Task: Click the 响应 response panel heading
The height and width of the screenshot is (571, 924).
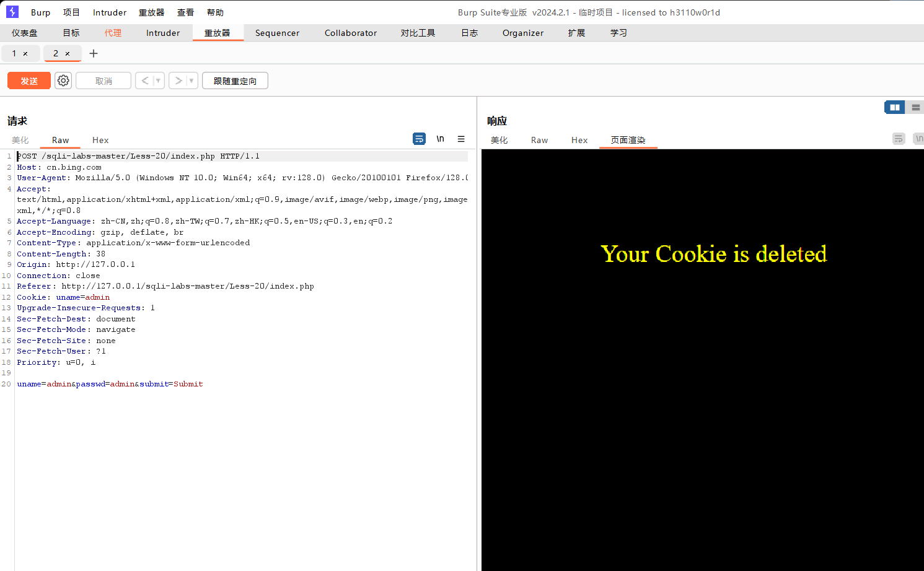Action: pyautogui.click(x=497, y=121)
